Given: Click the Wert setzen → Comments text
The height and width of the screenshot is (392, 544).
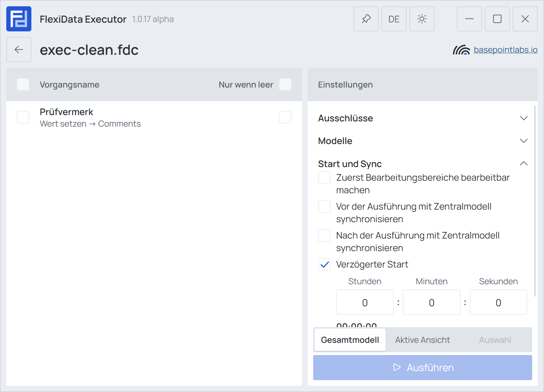Looking at the screenshot, I should point(90,124).
